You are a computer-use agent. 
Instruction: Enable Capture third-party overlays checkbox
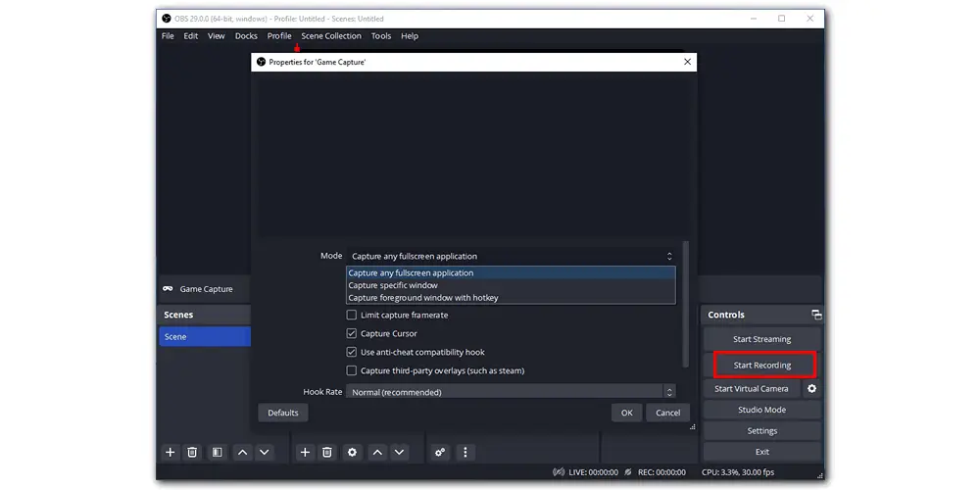[x=351, y=370]
